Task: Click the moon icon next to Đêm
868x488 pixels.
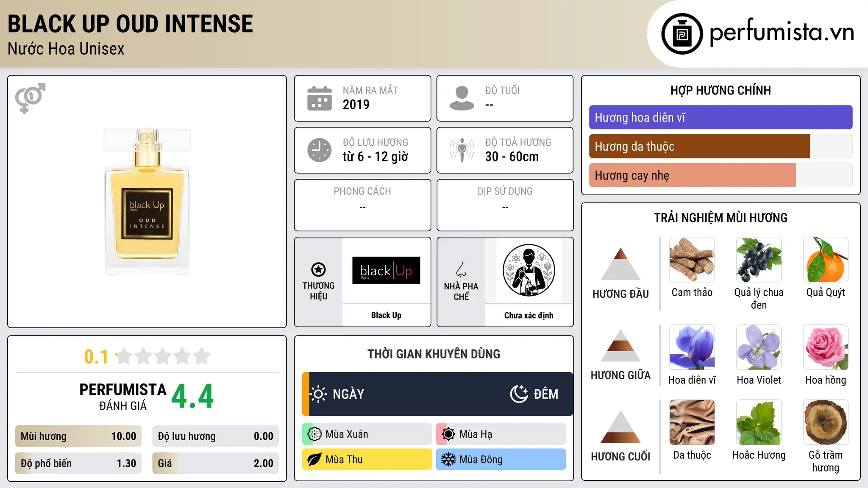Action: (x=519, y=394)
